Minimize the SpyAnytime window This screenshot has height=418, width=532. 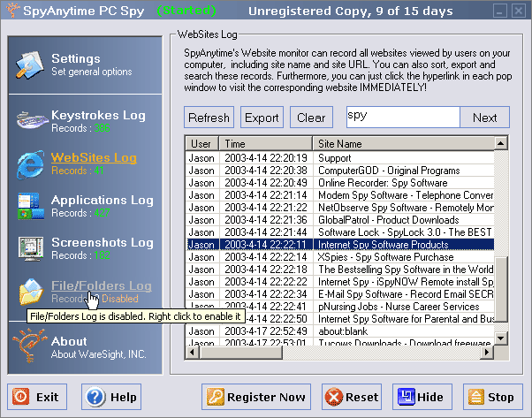click(x=500, y=11)
